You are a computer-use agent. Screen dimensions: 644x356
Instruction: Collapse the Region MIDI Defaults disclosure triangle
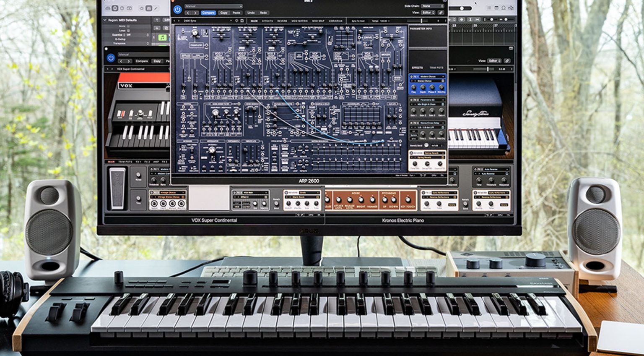(105, 20)
